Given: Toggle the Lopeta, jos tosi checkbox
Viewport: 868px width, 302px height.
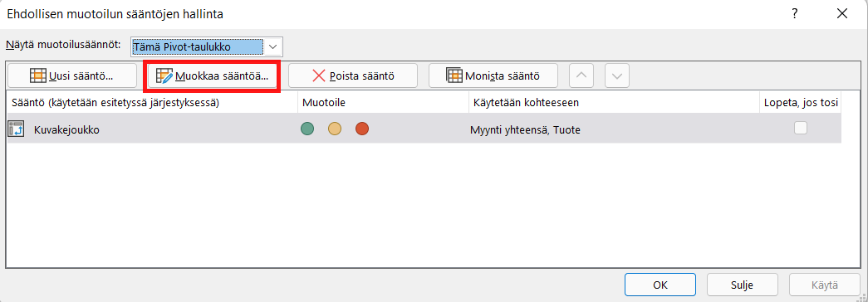Looking at the screenshot, I should pyautogui.click(x=800, y=129).
